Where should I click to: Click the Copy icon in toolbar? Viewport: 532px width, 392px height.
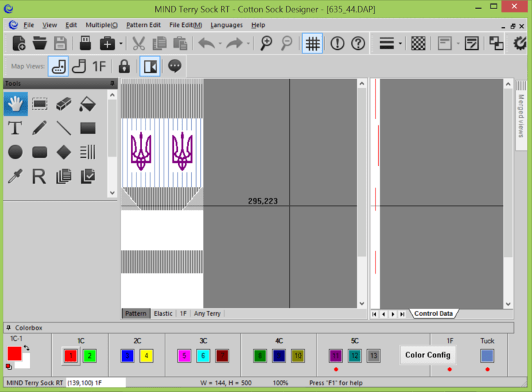pyautogui.click(x=159, y=44)
